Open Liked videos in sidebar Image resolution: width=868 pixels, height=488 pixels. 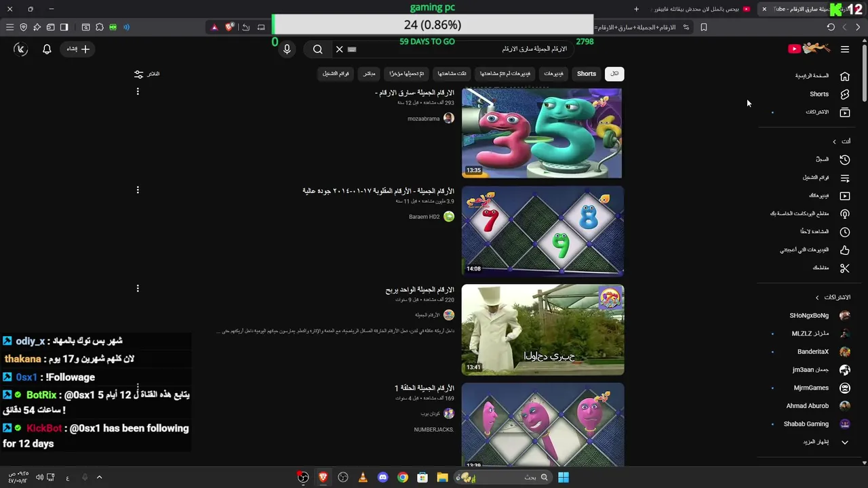814,250
